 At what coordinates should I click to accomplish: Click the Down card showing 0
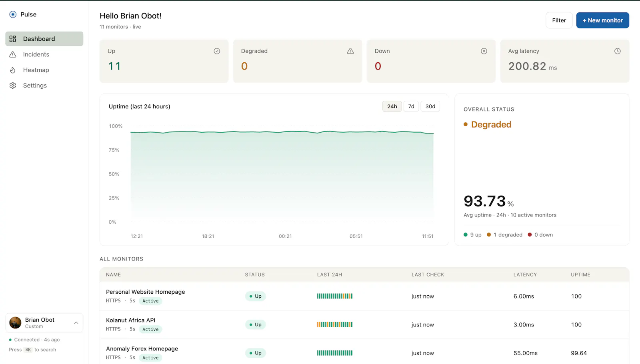click(431, 61)
